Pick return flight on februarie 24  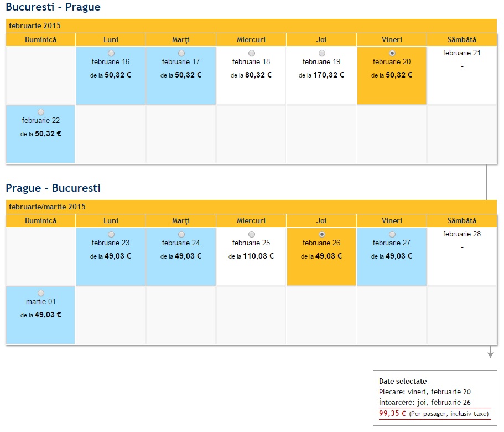point(181,234)
